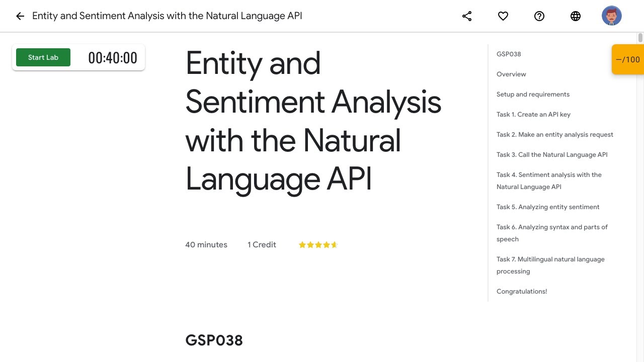Go to the Overview section link
Image resolution: width=644 pixels, height=362 pixels.
click(511, 74)
